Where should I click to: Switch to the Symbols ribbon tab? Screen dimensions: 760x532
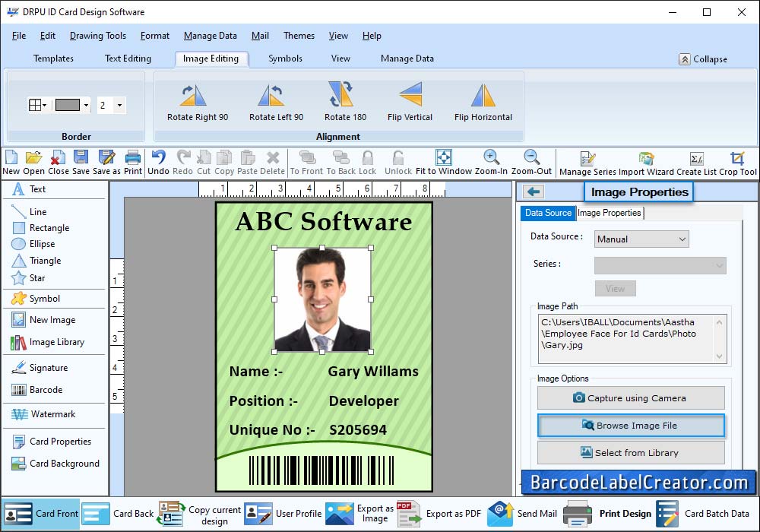click(286, 59)
